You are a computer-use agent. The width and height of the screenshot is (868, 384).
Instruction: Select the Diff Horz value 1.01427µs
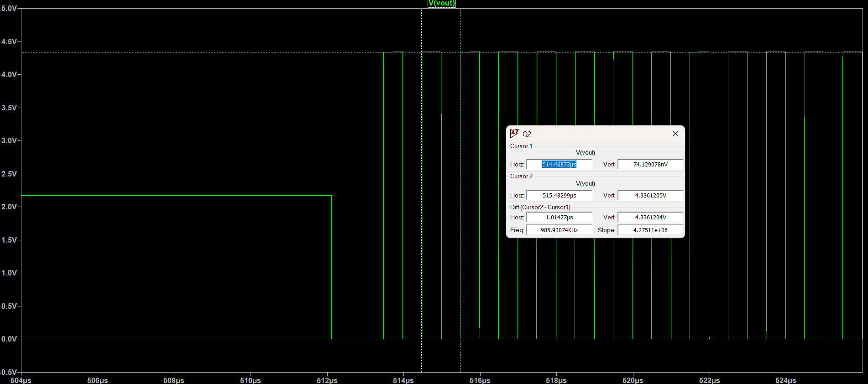click(559, 218)
